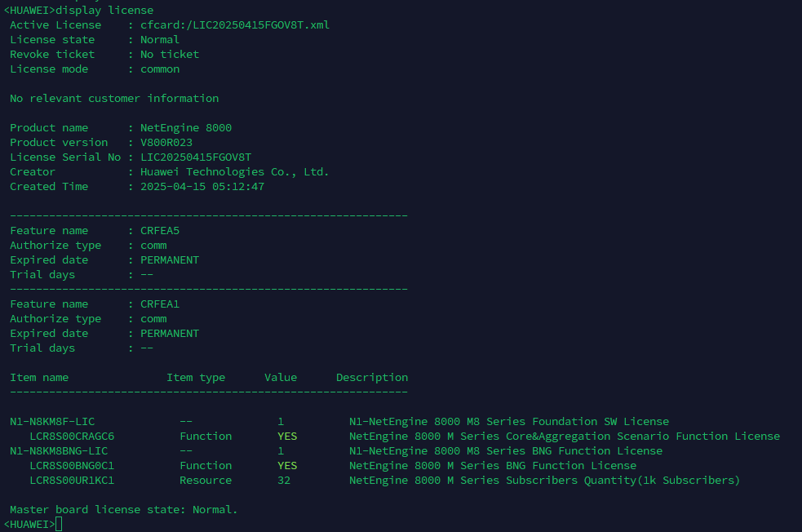Click Authorize type 'comm' under CRFEA1
Screen dimensions: 802x532
(153, 319)
